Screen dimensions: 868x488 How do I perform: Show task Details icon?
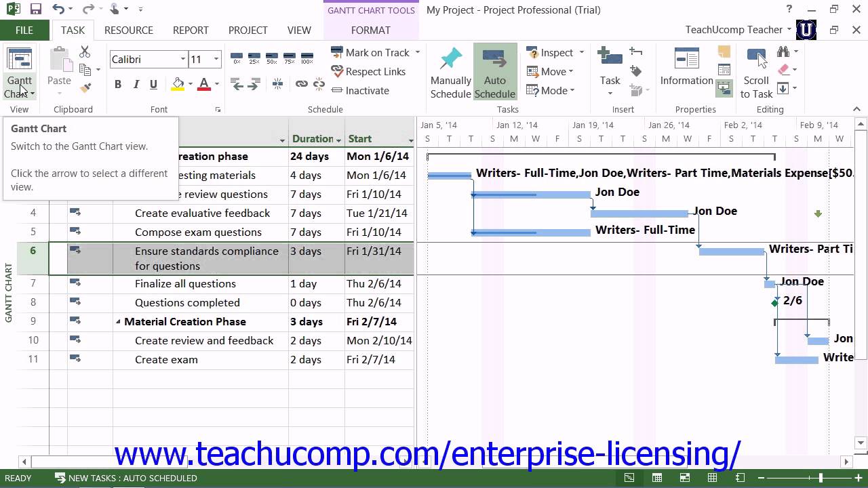point(724,70)
